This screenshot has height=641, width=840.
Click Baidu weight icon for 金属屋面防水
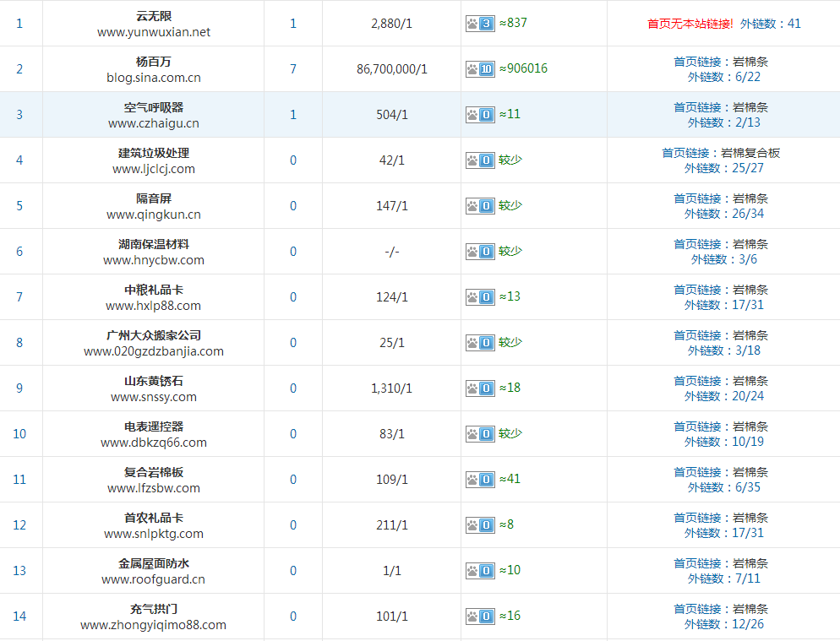(479, 571)
